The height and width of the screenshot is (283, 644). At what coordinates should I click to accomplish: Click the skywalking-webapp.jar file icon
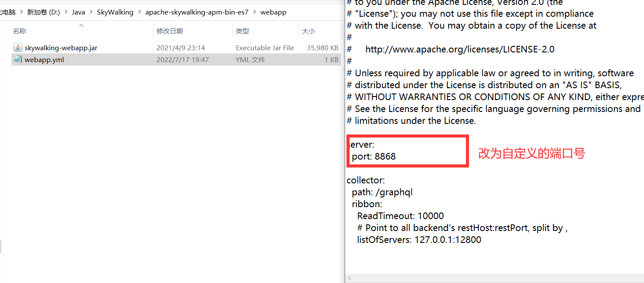coord(18,48)
